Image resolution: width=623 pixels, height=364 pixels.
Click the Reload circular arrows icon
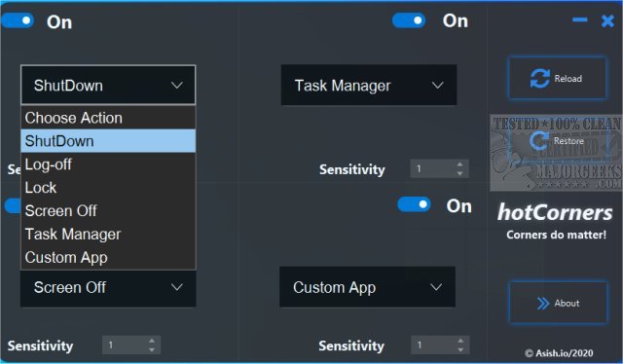(x=540, y=78)
